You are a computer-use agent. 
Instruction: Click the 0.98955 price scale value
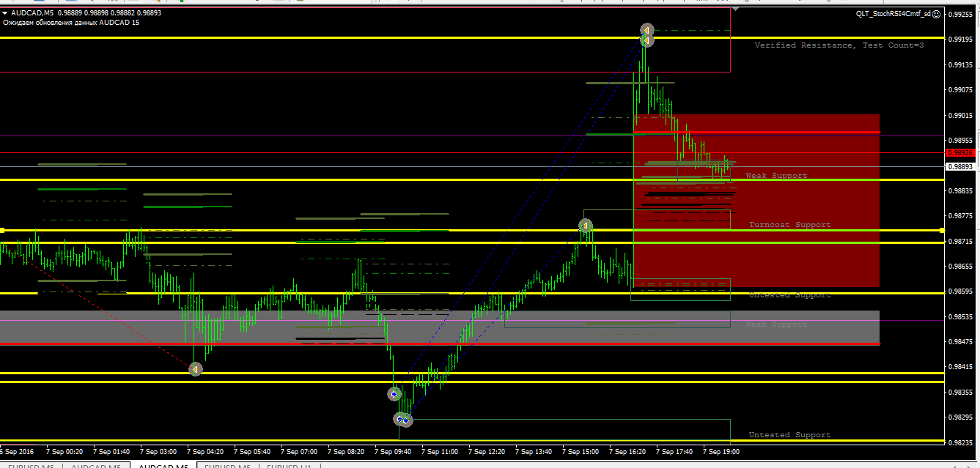(961, 141)
